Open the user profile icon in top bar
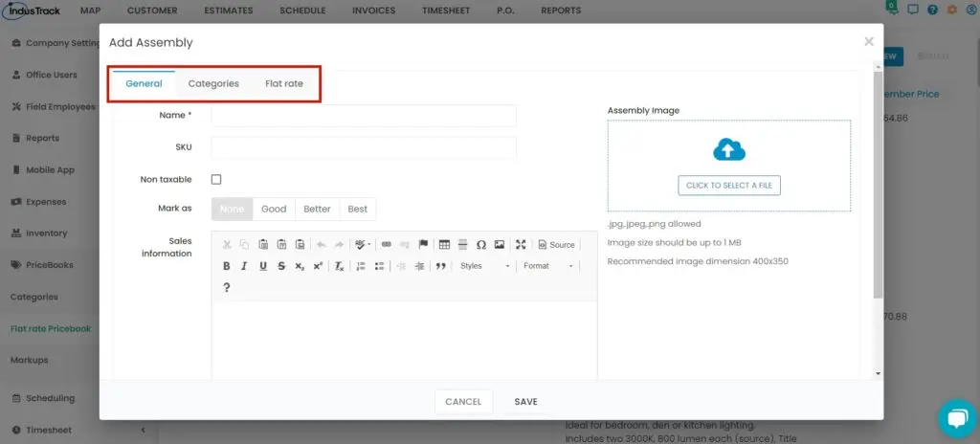This screenshot has height=444, width=980. pyautogui.click(x=972, y=10)
